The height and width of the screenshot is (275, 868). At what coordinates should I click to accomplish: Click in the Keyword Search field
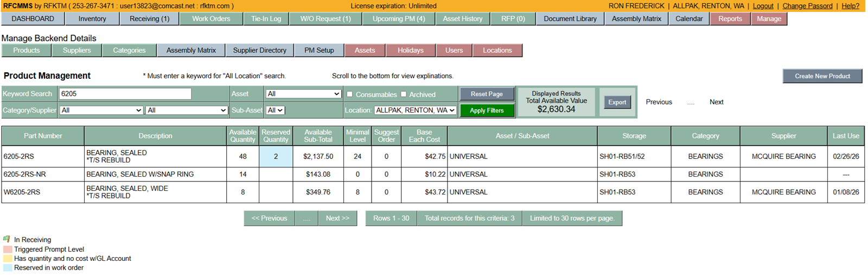(125, 94)
